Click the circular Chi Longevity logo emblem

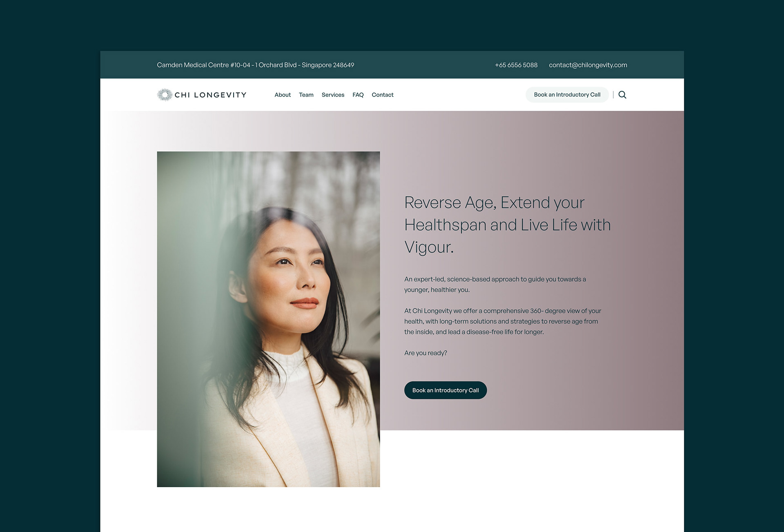(x=165, y=95)
